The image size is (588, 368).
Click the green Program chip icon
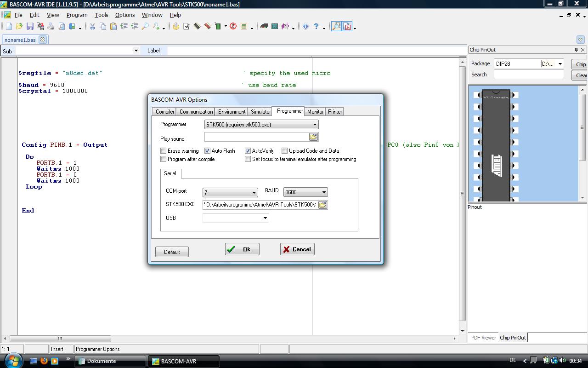coord(218,27)
